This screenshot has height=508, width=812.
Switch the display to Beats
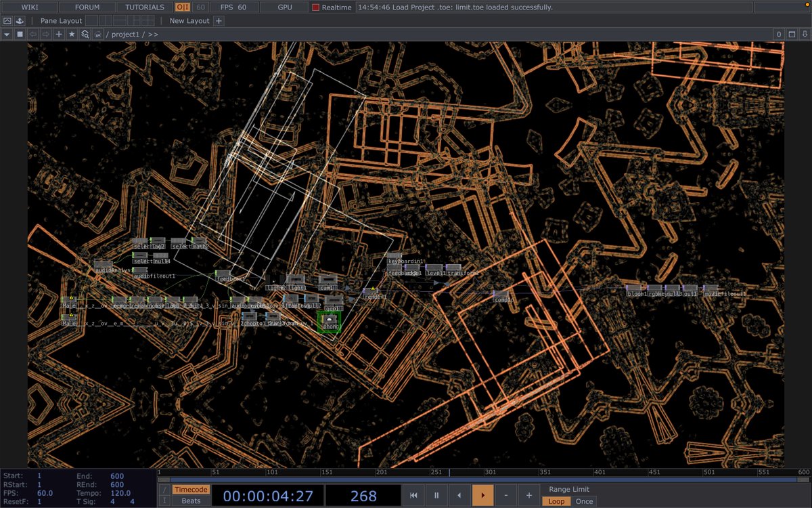pyautogui.click(x=190, y=501)
